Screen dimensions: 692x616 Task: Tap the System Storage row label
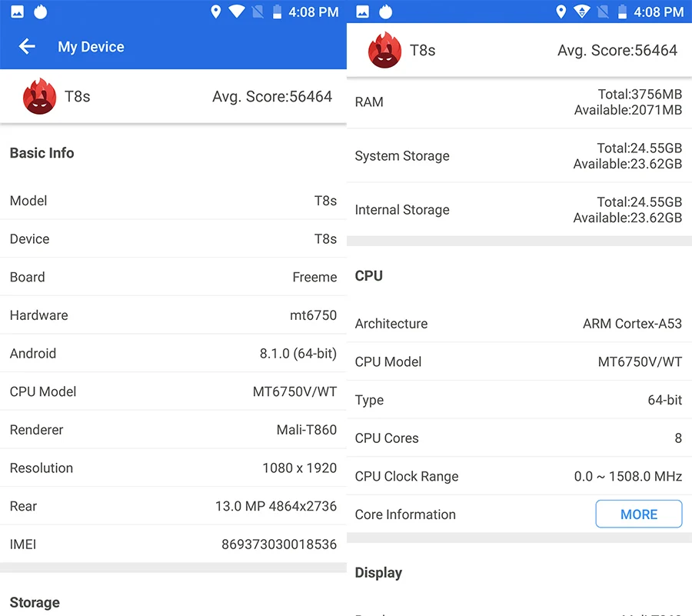[402, 156]
